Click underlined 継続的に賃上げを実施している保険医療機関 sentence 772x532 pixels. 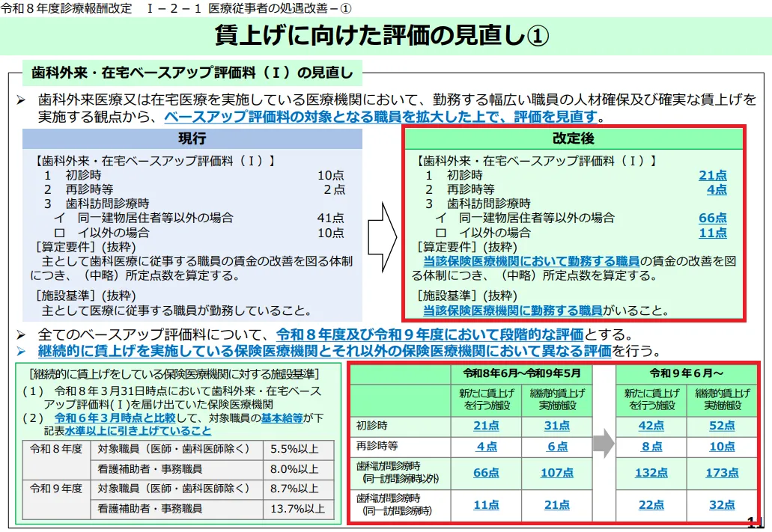[324, 351]
